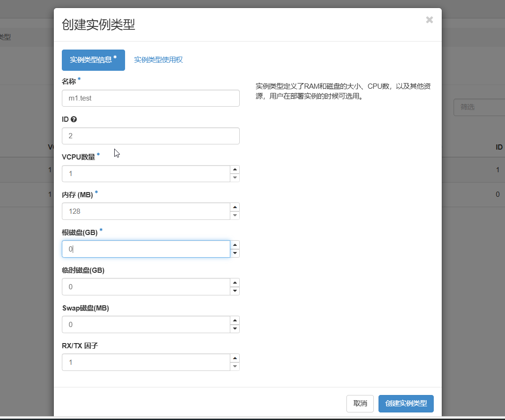The image size is (505, 420).
Task: Click the 内存 (MB) field showing 128
Action: [x=146, y=211]
